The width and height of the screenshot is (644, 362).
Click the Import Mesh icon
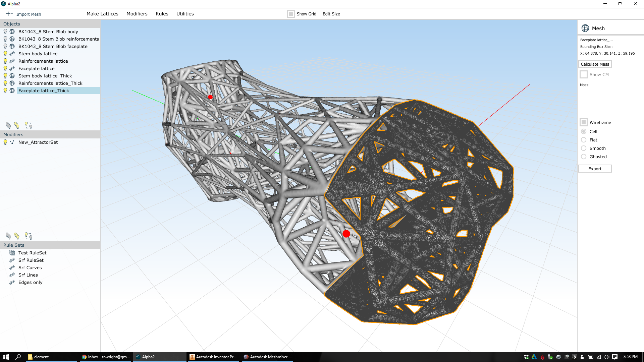click(x=8, y=14)
